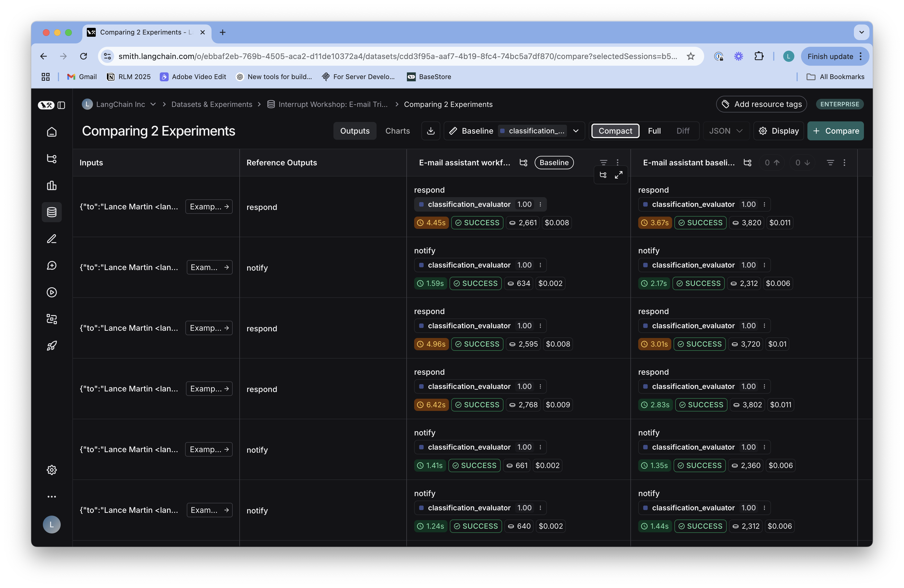The width and height of the screenshot is (904, 588).
Task: Switch to Full view mode
Action: pyautogui.click(x=654, y=131)
